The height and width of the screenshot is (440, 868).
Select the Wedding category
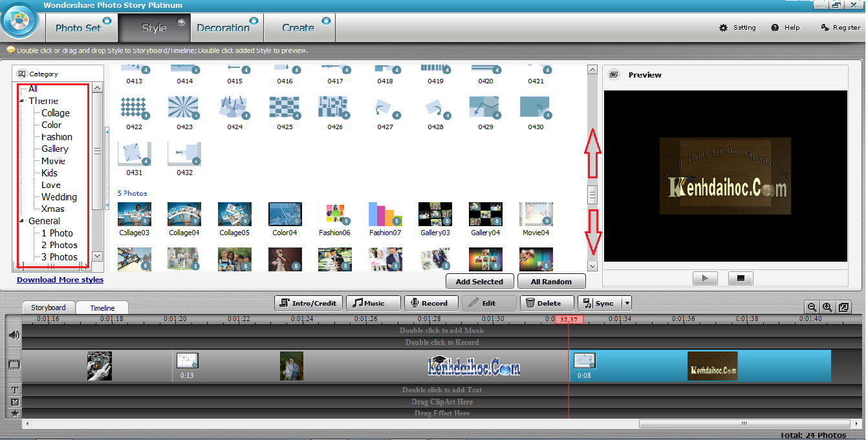(59, 197)
